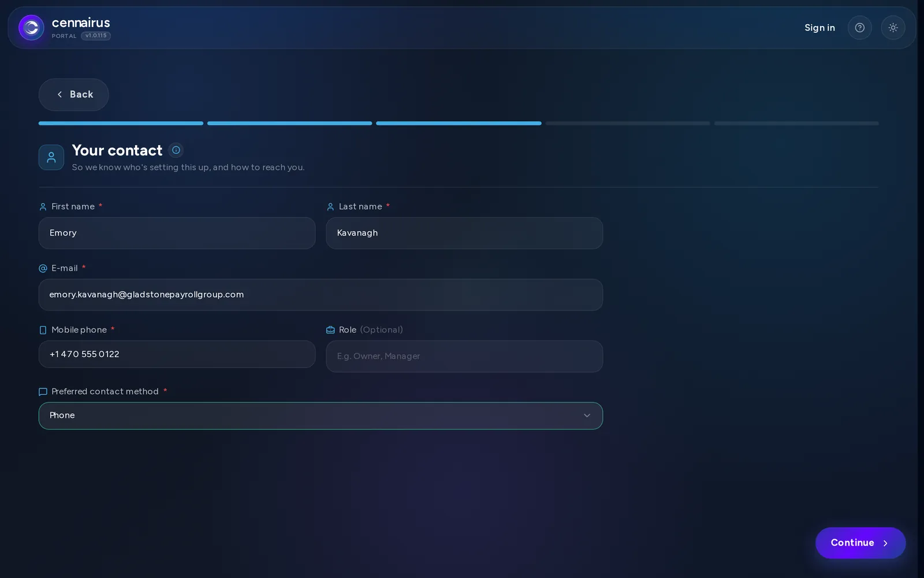Click the fourth progress step bar
This screenshot has height=578, width=924.
click(628, 123)
